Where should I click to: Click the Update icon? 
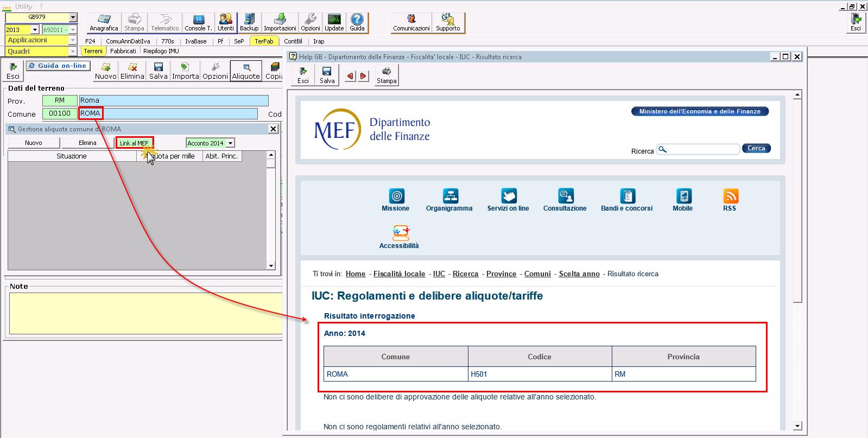click(x=334, y=23)
